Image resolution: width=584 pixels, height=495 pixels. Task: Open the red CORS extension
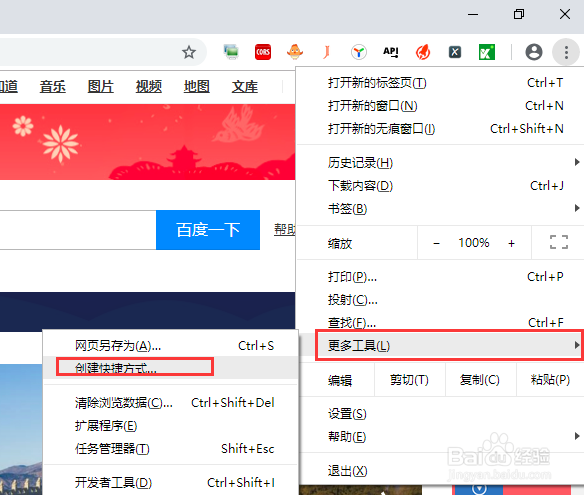click(263, 52)
